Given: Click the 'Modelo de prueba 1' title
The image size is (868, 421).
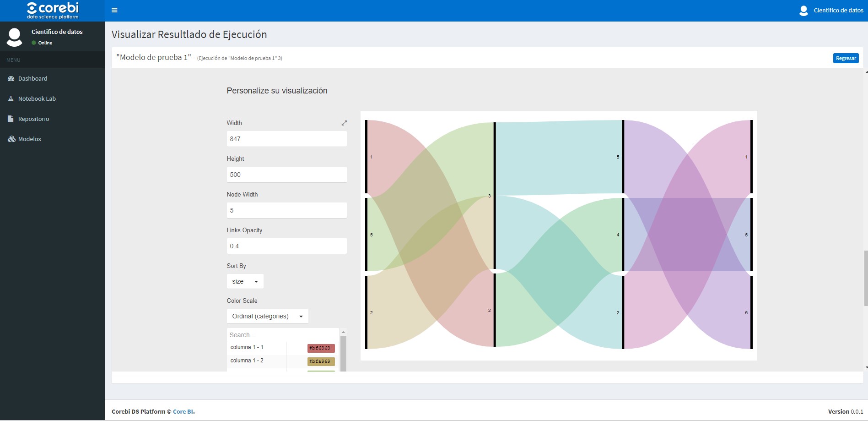Looking at the screenshot, I should point(153,57).
